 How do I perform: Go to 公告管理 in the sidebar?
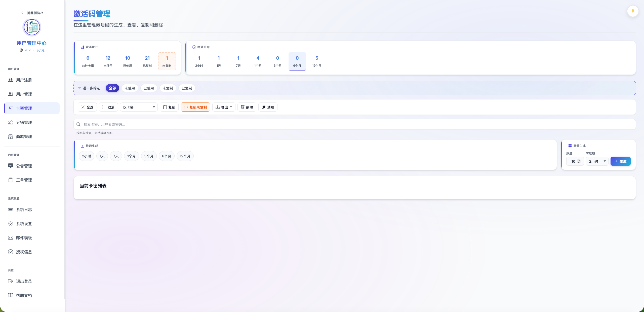click(x=24, y=166)
